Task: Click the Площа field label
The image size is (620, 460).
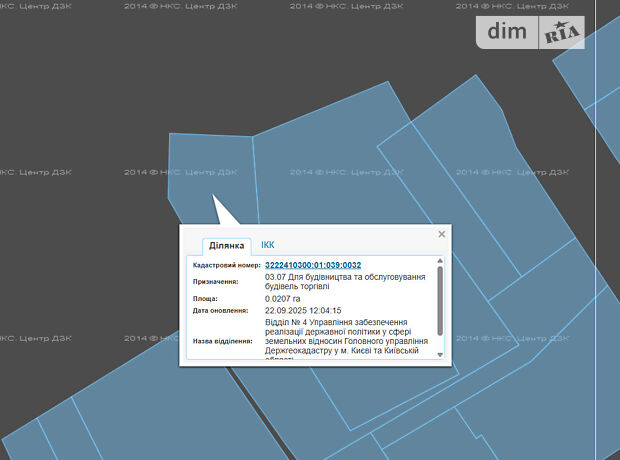Action: click(x=205, y=298)
